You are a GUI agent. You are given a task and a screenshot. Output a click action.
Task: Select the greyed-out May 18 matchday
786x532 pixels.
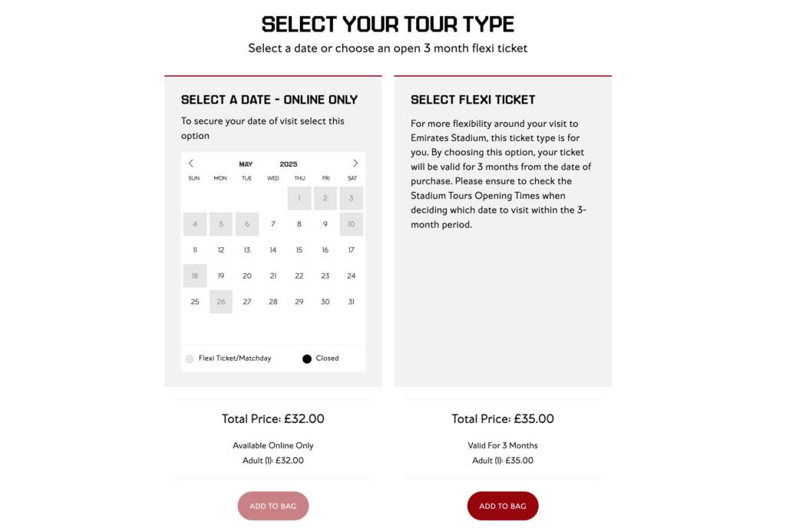pyautogui.click(x=195, y=276)
